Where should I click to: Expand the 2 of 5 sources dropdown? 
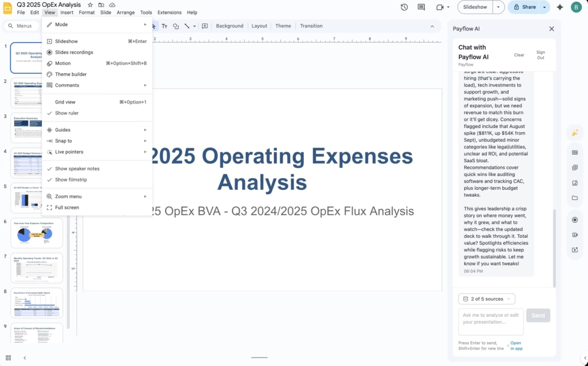[487, 299]
